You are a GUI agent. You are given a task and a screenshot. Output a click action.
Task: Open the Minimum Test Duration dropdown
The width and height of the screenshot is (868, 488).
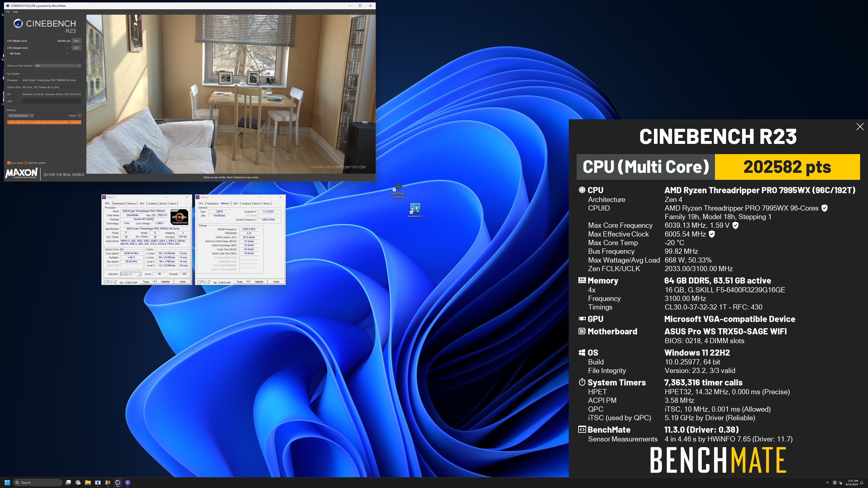pos(58,66)
